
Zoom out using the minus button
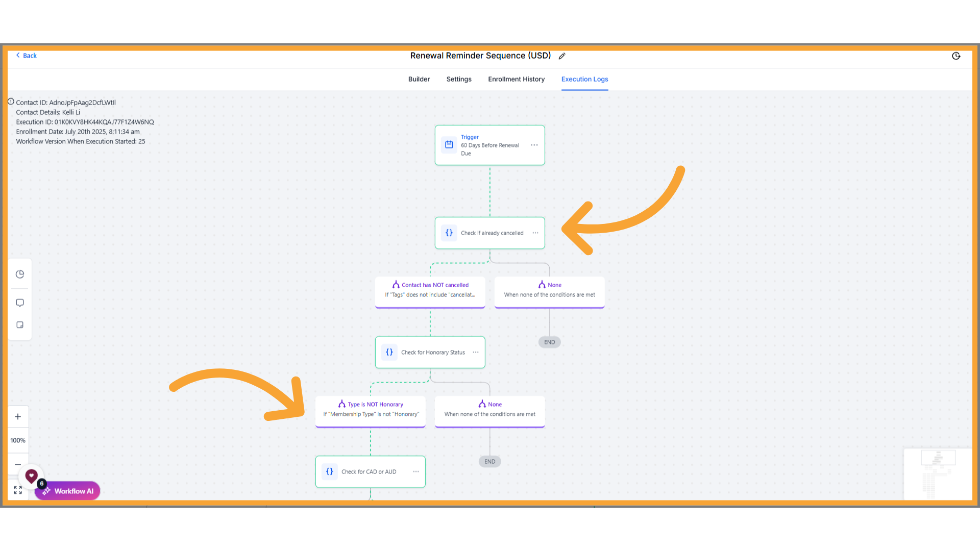[x=18, y=464]
